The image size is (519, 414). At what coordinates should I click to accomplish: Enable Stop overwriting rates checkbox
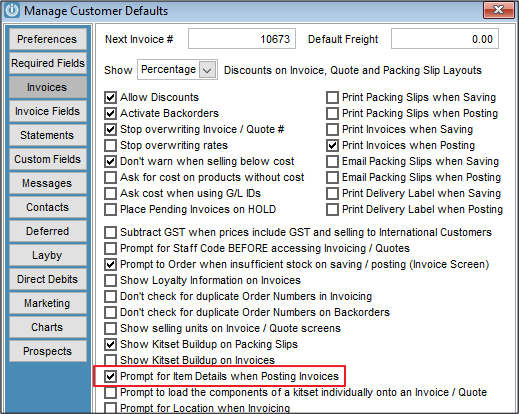coord(110,145)
